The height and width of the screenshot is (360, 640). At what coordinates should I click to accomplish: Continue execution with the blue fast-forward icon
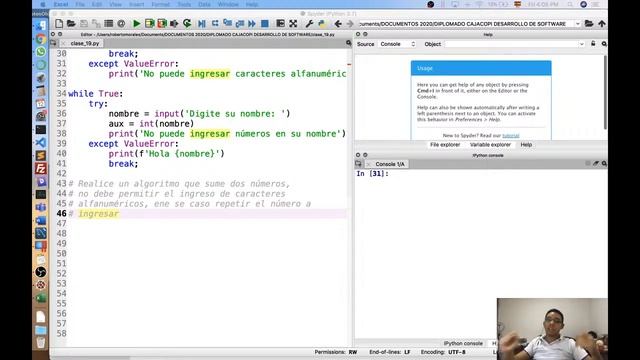point(252,24)
